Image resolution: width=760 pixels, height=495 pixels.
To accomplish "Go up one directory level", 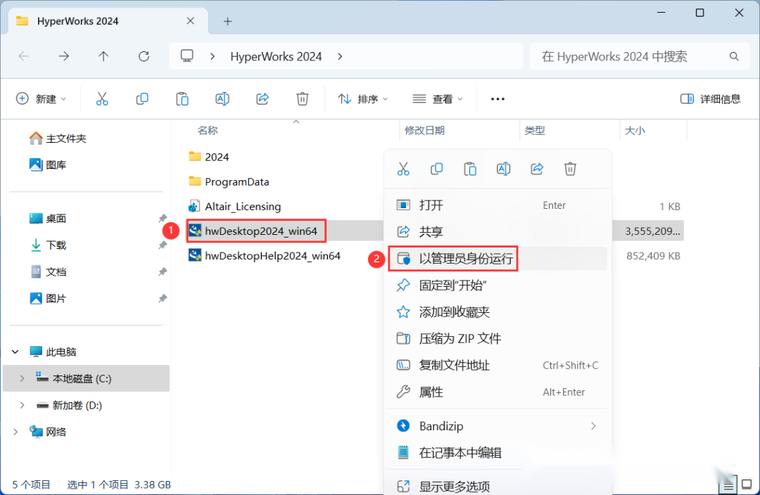I will pyautogui.click(x=104, y=57).
